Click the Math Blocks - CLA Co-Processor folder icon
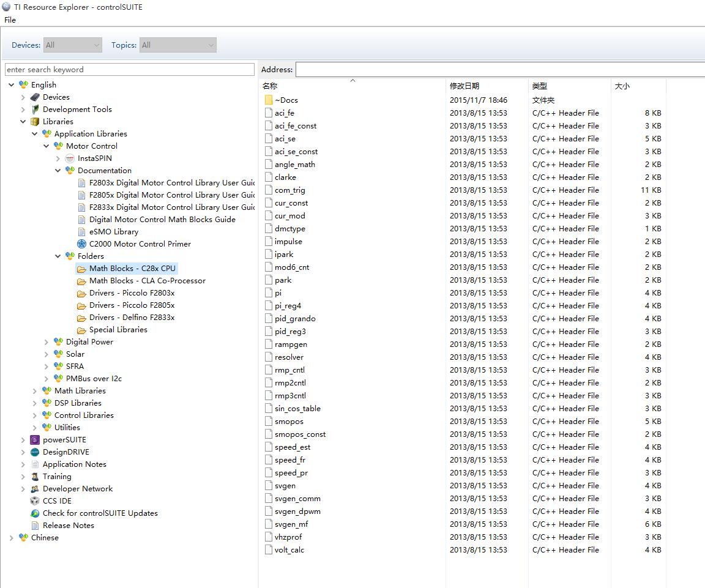This screenshot has width=705, height=588. point(81,281)
